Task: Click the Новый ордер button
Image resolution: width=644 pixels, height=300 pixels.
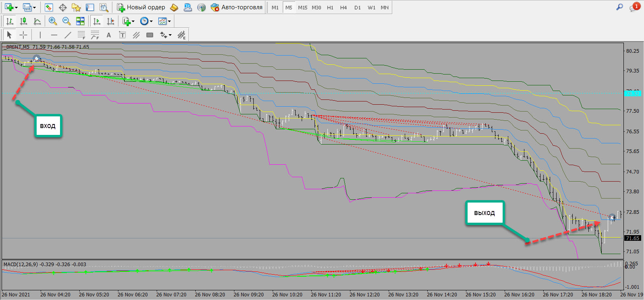Action: click(x=141, y=7)
